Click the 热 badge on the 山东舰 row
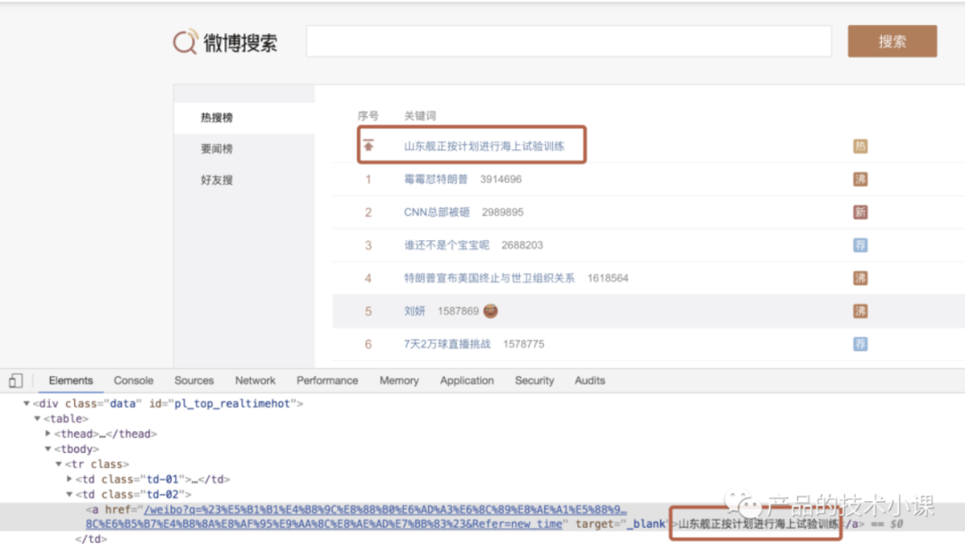Viewport: 965px width, 560px height. [x=860, y=146]
